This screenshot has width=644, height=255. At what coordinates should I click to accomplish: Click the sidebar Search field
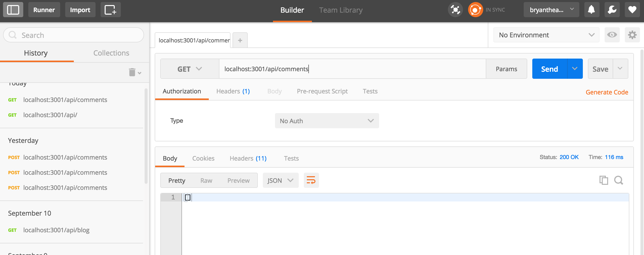pos(74,35)
